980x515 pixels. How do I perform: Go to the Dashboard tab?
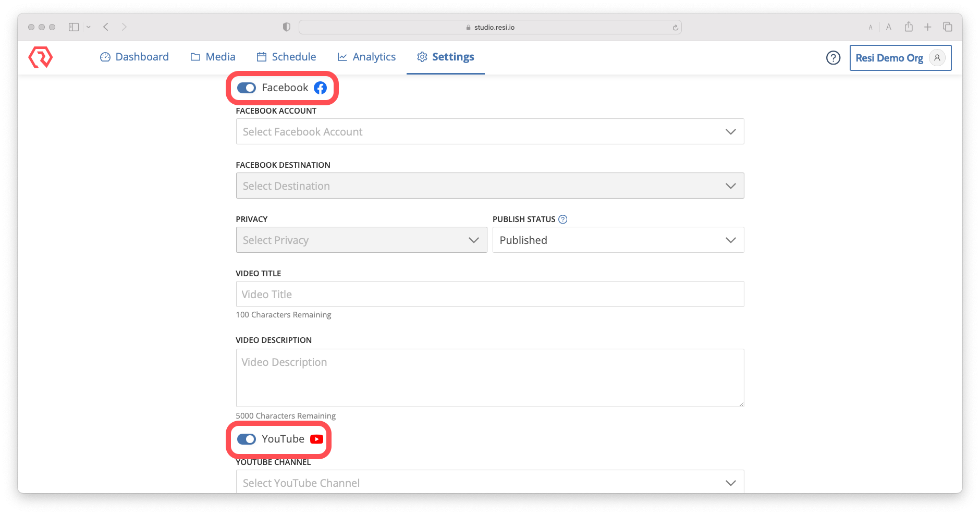point(134,57)
